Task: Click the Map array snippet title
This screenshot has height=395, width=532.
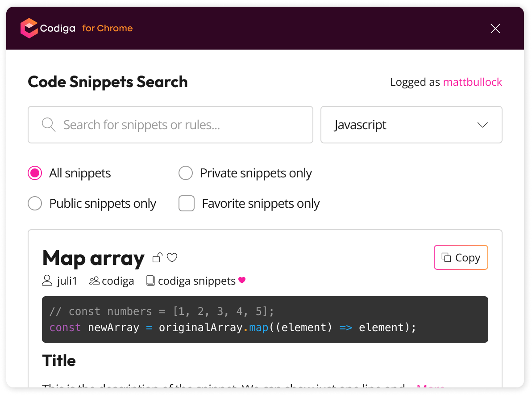Action: point(93,258)
